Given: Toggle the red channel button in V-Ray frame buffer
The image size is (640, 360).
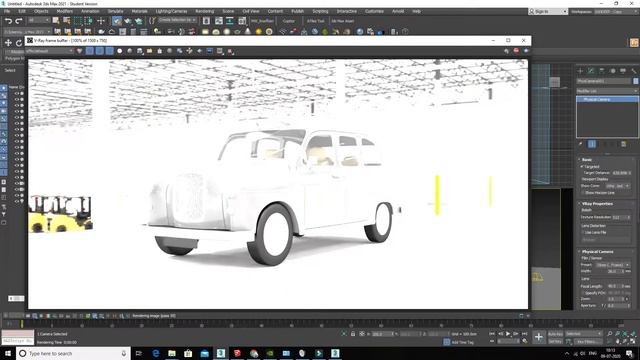Looking at the screenshot, I should pos(89,51).
